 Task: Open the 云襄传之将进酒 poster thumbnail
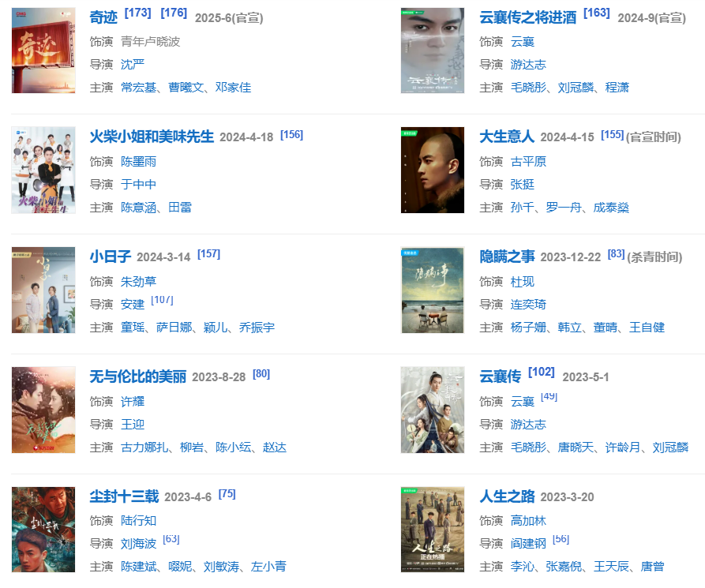click(x=433, y=51)
